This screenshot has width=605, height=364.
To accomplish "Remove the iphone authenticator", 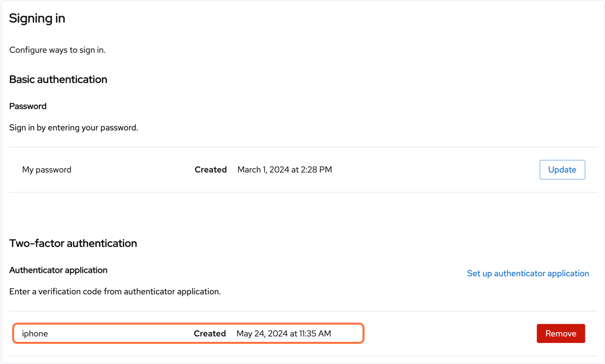I will [561, 333].
